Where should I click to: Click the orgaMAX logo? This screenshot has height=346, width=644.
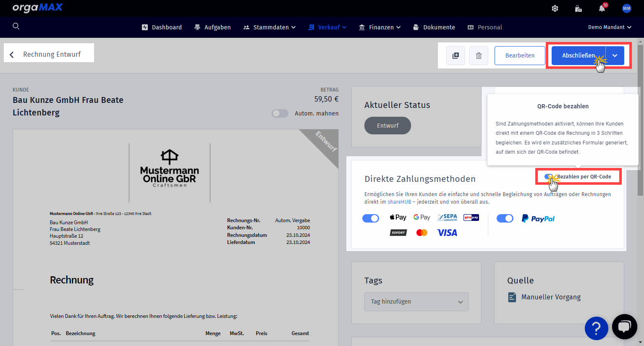[x=37, y=8]
